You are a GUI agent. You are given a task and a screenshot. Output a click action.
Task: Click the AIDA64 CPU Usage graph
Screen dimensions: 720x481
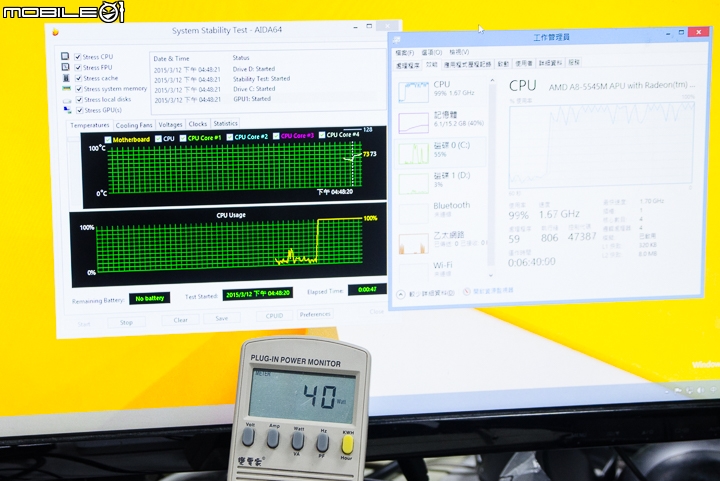[x=230, y=246]
